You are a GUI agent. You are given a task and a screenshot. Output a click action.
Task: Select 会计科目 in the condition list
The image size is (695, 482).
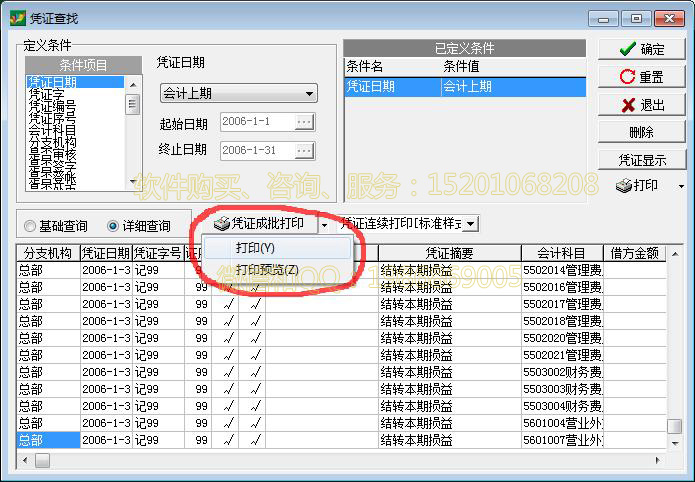point(52,130)
